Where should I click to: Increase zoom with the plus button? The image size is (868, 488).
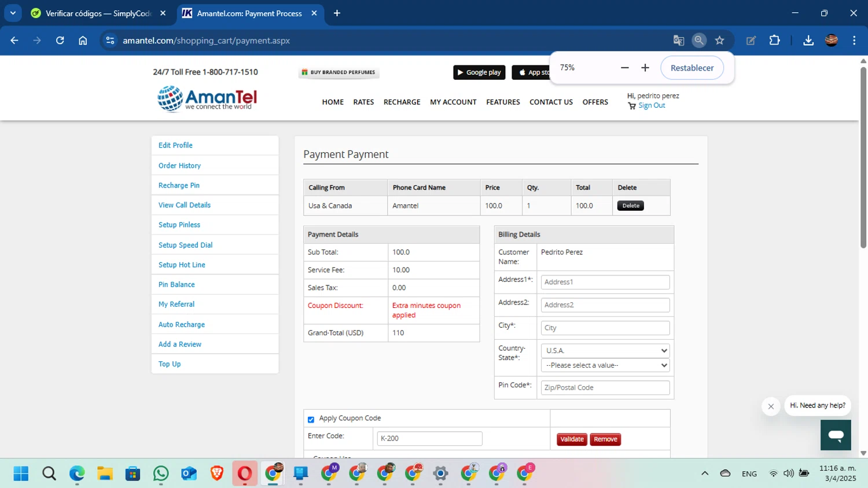pyautogui.click(x=645, y=68)
